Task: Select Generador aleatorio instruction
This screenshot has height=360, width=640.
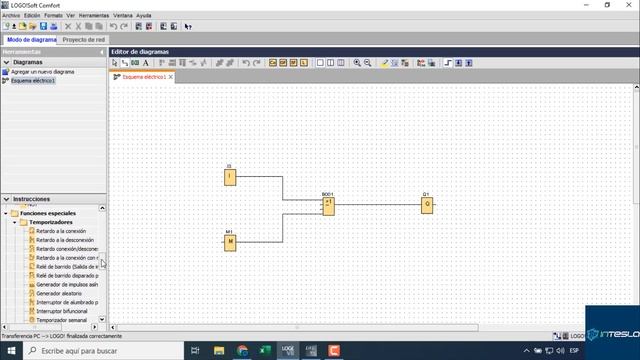Action: [59, 293]
